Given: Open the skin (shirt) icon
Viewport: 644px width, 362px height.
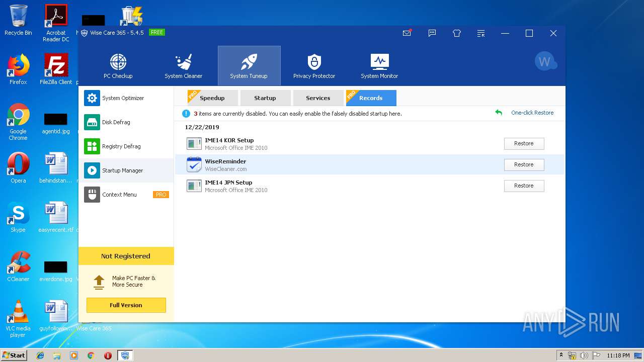Looking at the screenshot, I should click(x=456, y=33).
